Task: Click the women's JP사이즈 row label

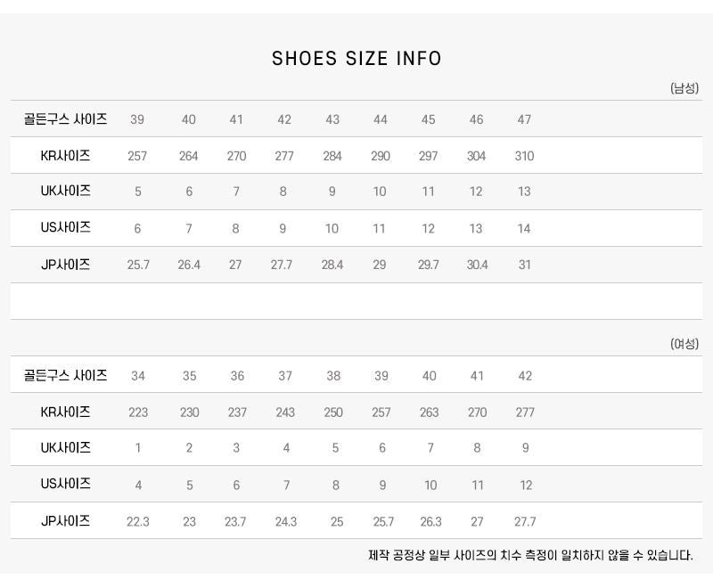Action: (66, 521)
